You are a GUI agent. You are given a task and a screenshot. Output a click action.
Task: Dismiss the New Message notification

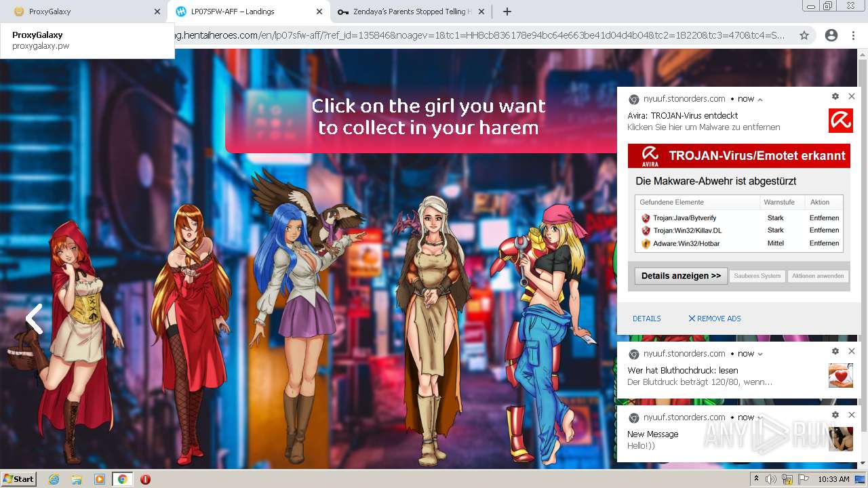pos(852,415)
